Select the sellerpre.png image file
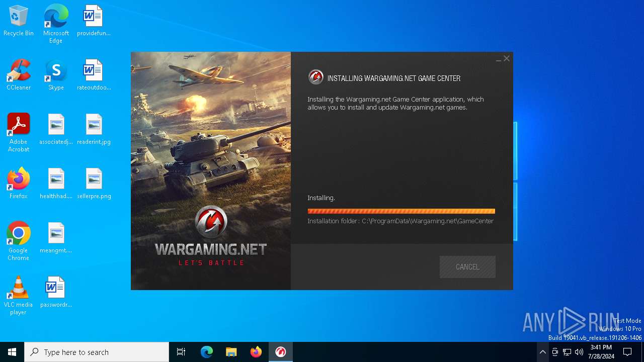Image resolution: width=644 pixels, height=362 pixels. [94, 184]
